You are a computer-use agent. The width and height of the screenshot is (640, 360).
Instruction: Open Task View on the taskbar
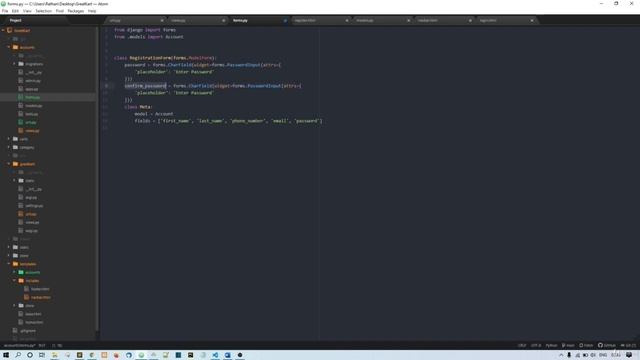pos(42,355)
